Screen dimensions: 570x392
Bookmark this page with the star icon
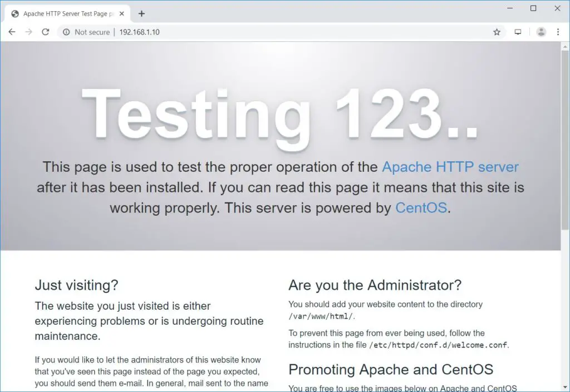[497, 32]
